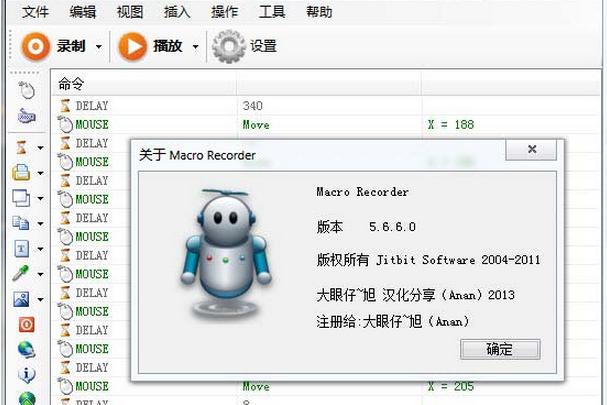Click 确定 in the About dialog
607x405 pixels.
(500, 349)
